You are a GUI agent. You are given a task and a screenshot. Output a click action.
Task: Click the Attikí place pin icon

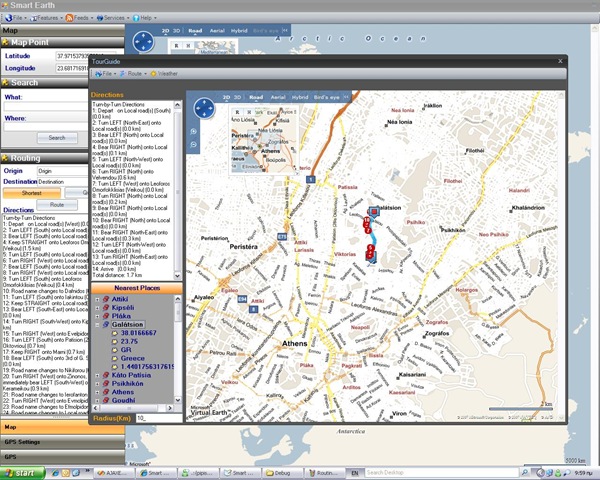pyautogui.click(x=106, y=299)
